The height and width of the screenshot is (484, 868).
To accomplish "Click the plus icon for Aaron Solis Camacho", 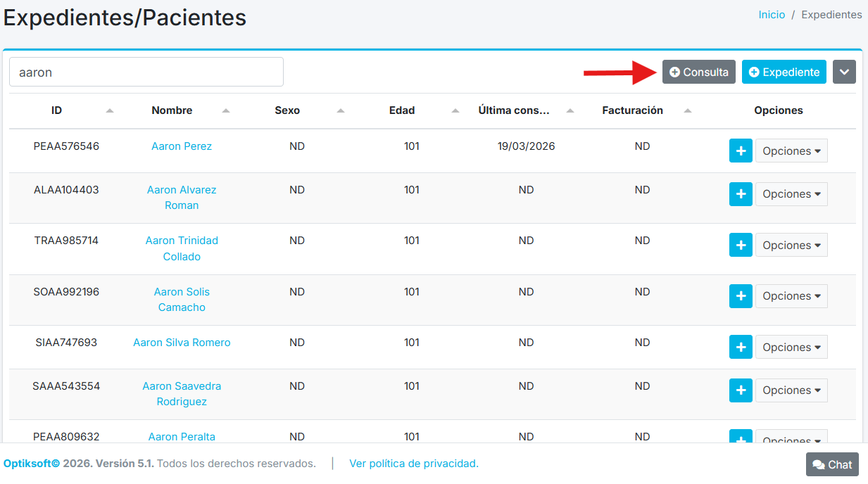I will click(741, 296).
